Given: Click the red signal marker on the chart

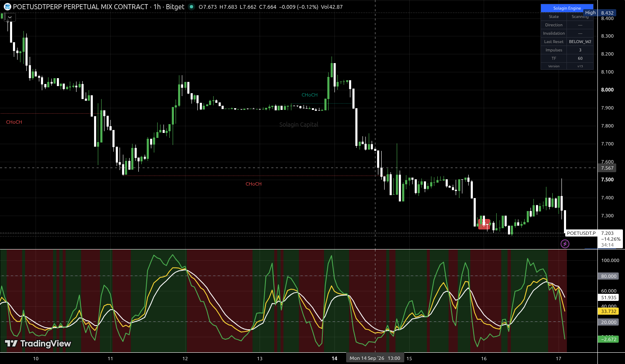Looking at the screenshot, I should coord(484,224).
